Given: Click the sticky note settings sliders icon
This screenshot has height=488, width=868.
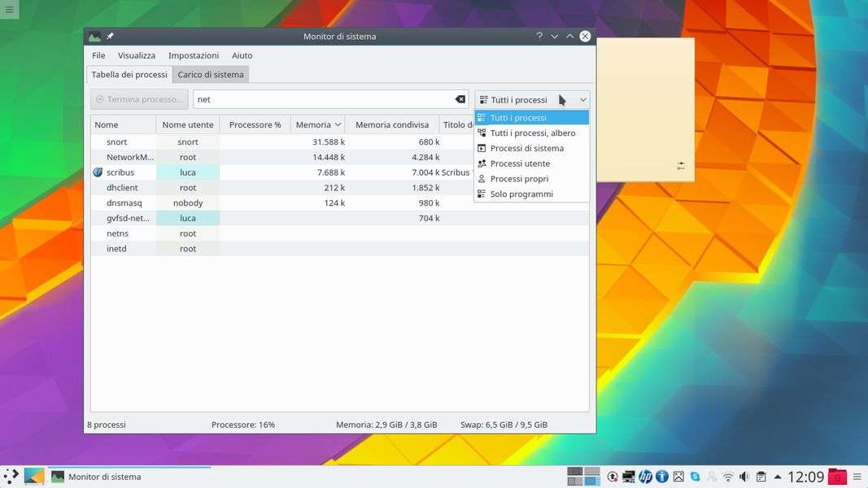Looking at the screenshot, I should coord(681,166).
